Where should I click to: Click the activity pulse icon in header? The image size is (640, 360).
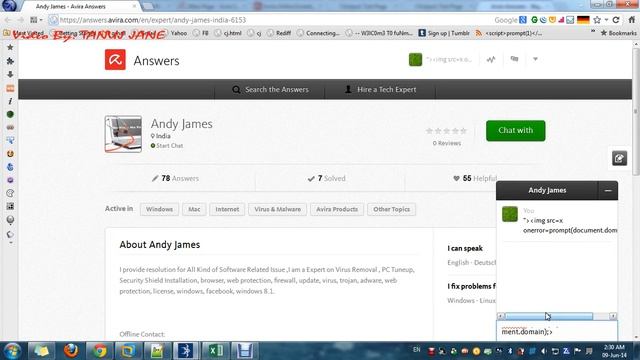click(491, 60)
